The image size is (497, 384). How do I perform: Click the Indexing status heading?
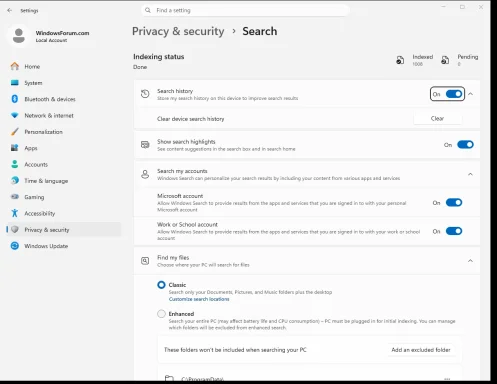(159, 57)
